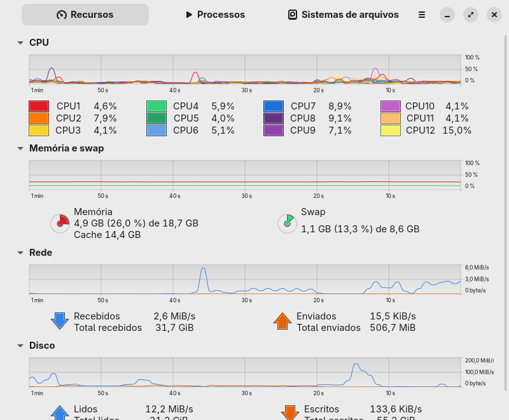Collapse the CPU section
This screenshot has height=420, width=509.
tap(20, 43)
